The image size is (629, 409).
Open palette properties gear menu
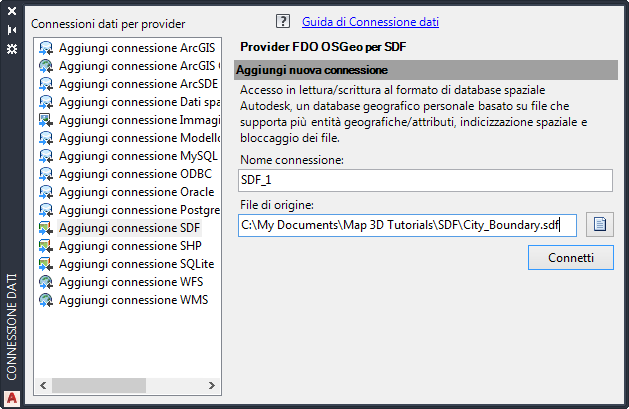coord(12,47)
